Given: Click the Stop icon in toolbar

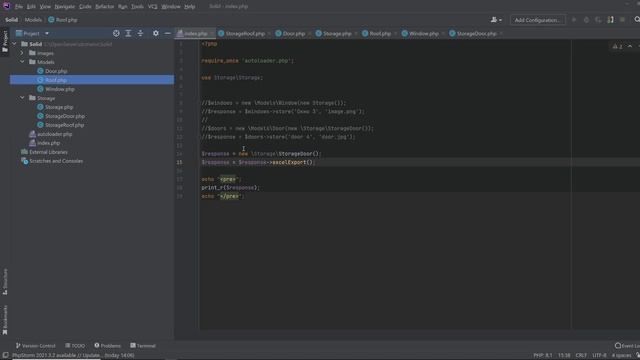Looking at the screenshot, I should [x=622, y=20].
